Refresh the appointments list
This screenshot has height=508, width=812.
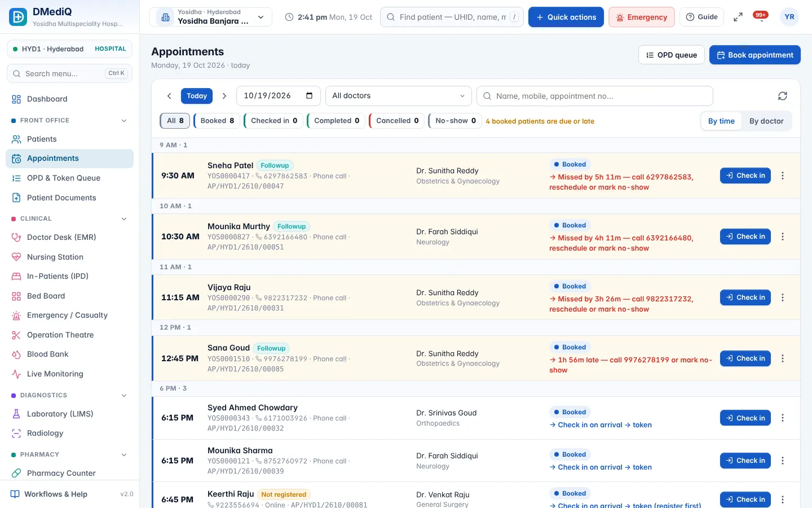point(783,96)
